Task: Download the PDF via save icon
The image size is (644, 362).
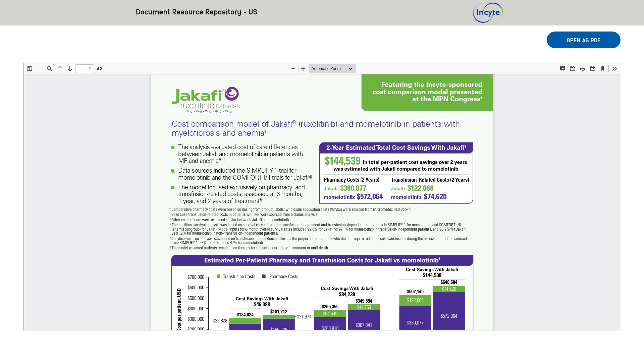Action: [x=593, y=69]
